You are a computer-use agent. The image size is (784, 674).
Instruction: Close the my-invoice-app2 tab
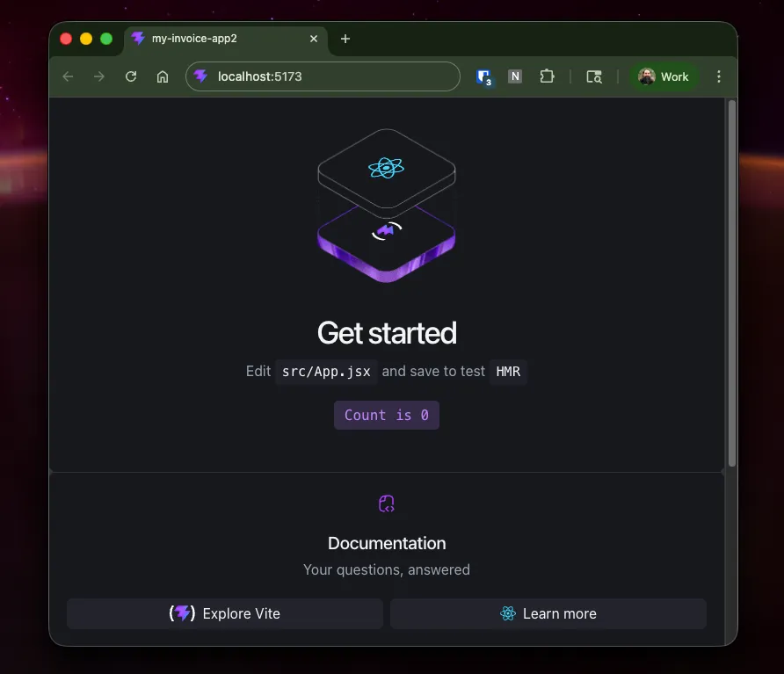(314, 39)
